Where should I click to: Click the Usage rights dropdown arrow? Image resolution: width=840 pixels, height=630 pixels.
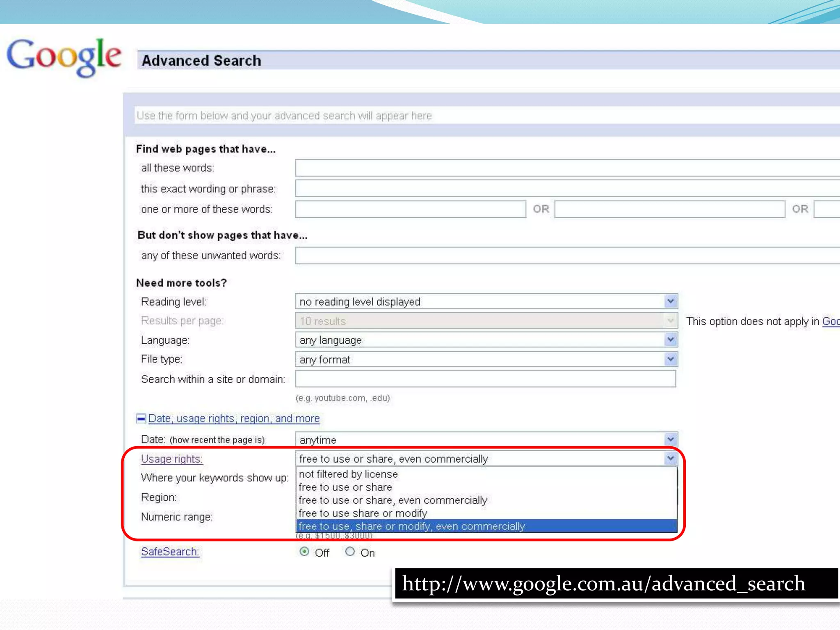[x=671, y=458]
